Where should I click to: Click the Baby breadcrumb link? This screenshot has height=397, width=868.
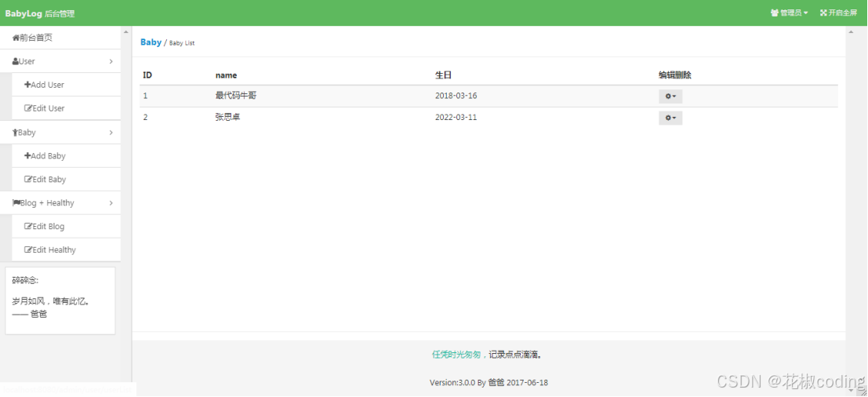tap(151, 42)
